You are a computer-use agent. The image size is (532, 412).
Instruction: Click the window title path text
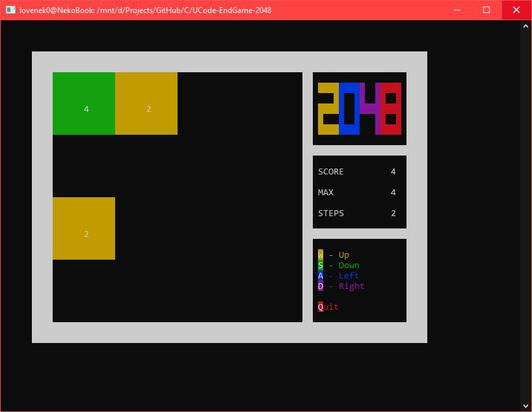click(x=145, y=10)
